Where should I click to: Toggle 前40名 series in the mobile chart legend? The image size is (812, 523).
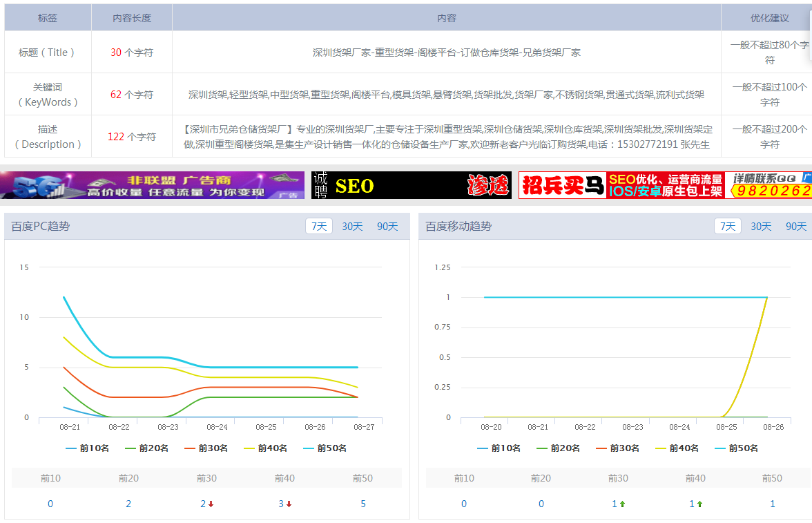(x=677, y=448)
